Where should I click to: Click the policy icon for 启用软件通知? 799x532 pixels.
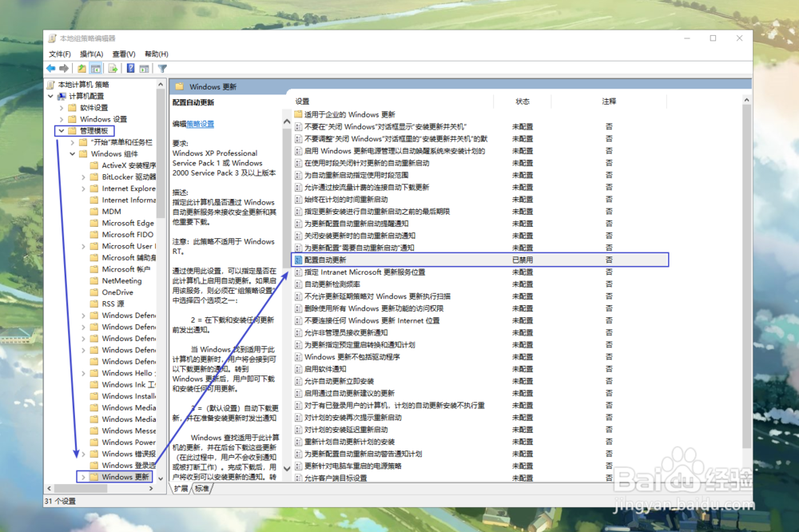coord(299,369)
